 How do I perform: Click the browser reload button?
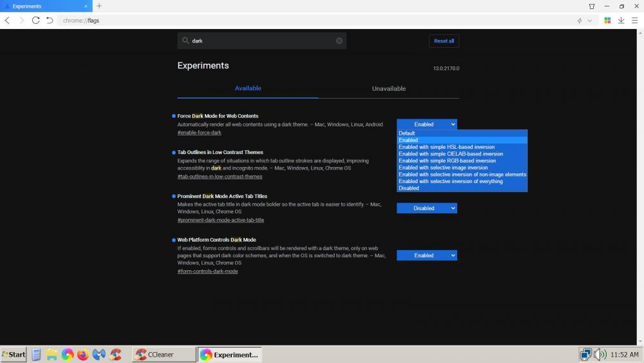[35, 21]
